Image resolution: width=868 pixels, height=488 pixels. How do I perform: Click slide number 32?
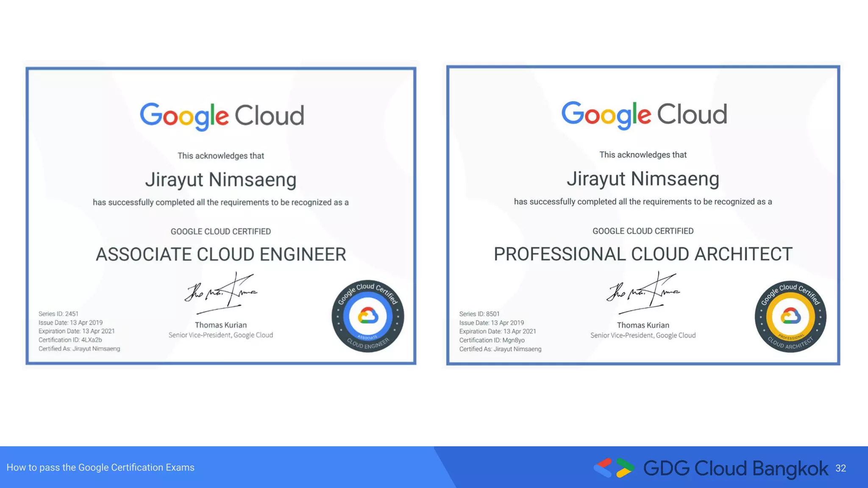841,468
